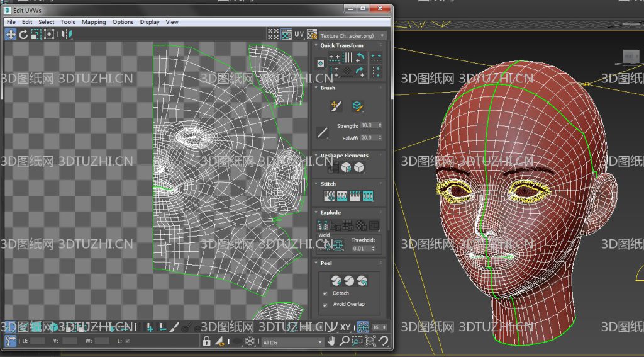
Task: Click the UV coordinate plane button
Action: [x=299, y=34]
